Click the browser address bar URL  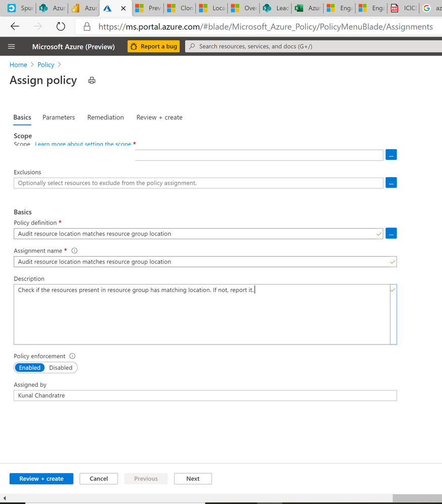tap(265, 27)
